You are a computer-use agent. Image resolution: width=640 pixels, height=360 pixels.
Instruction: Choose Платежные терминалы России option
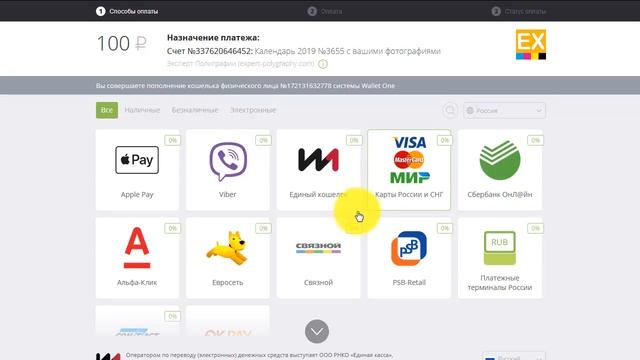tap(500, 258)
